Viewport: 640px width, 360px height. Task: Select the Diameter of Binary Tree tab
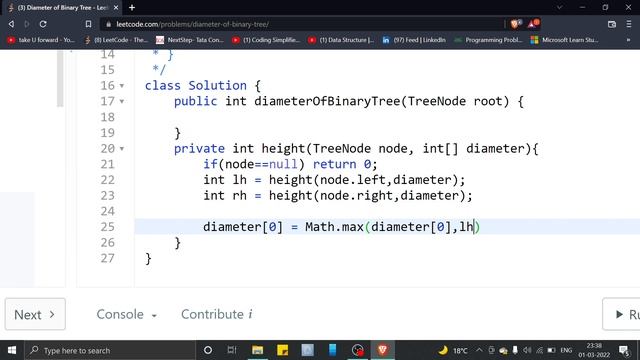61,8
